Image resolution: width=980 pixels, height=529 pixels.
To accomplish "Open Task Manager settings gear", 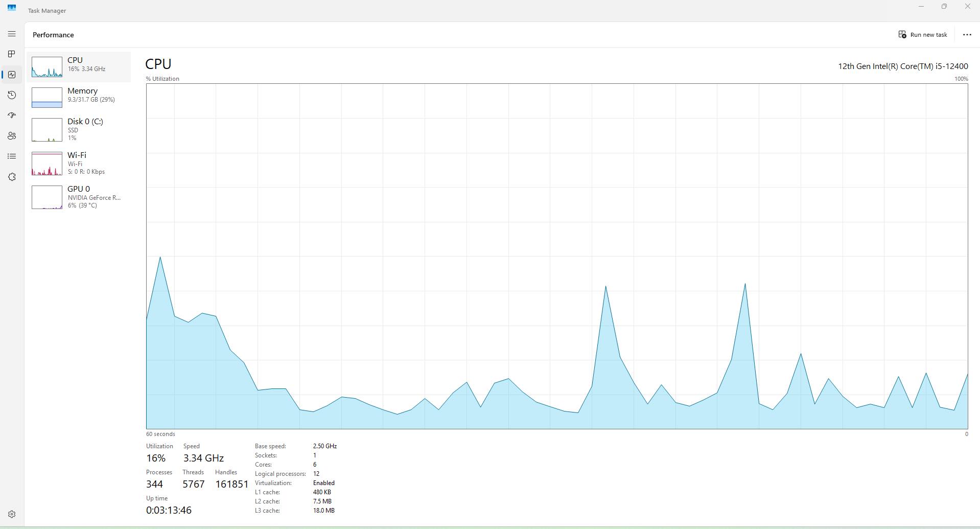I will coord(12,514).
